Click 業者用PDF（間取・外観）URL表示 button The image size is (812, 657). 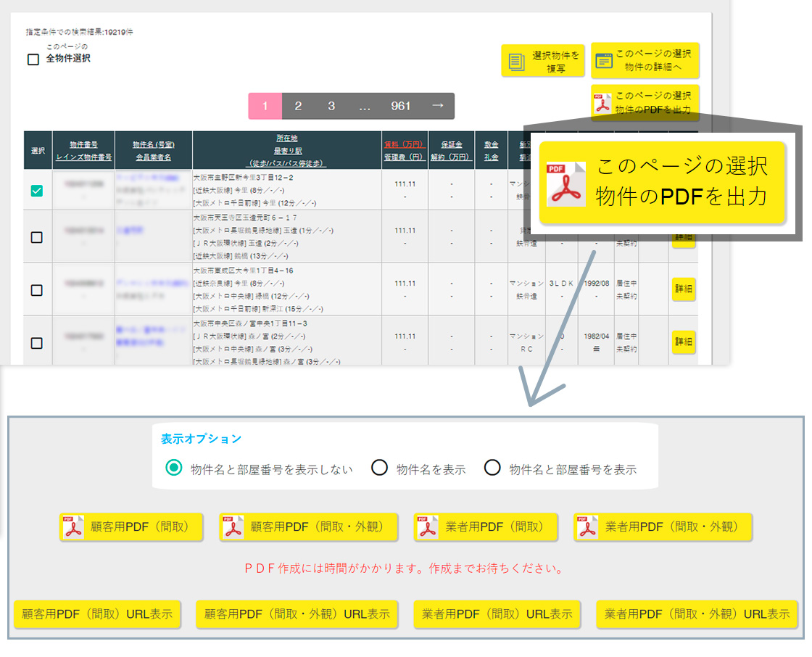coord(697,613)
